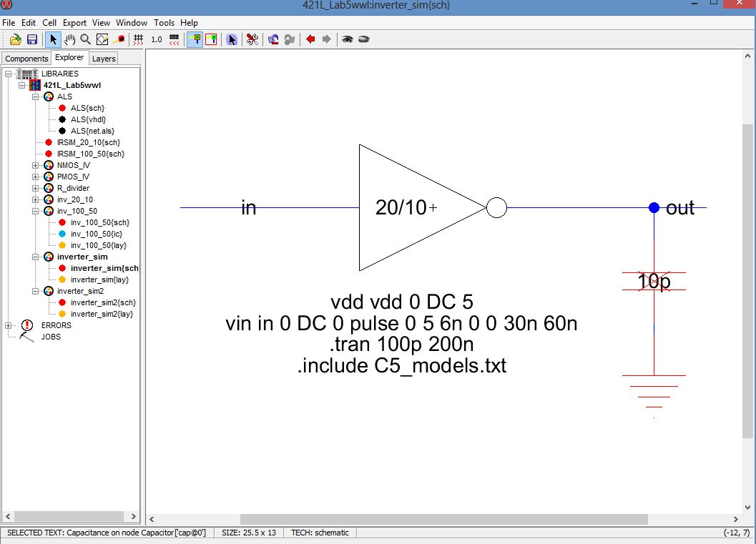Open the Tools menu
This screenshot has height=544, width=756.
(x=164, y=23)
